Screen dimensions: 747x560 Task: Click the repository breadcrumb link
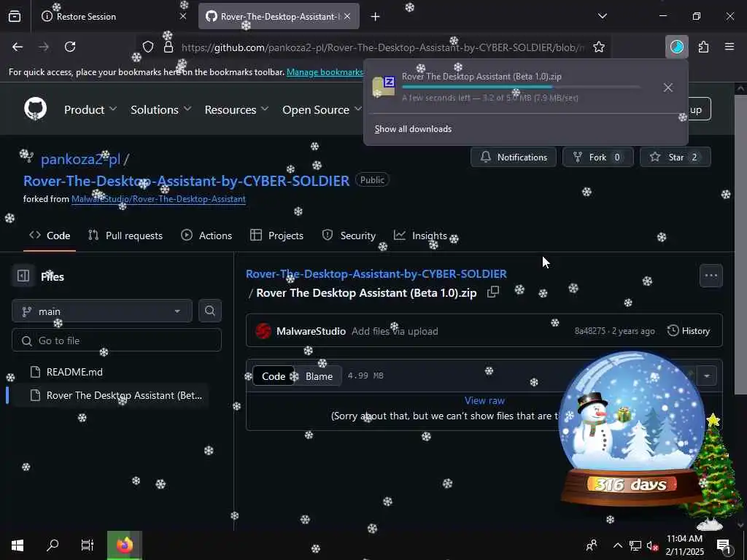click(376, 274)
